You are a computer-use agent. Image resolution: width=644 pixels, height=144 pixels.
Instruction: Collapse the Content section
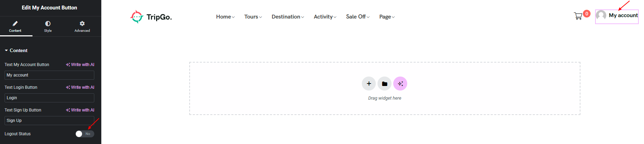tap(16, 50)
